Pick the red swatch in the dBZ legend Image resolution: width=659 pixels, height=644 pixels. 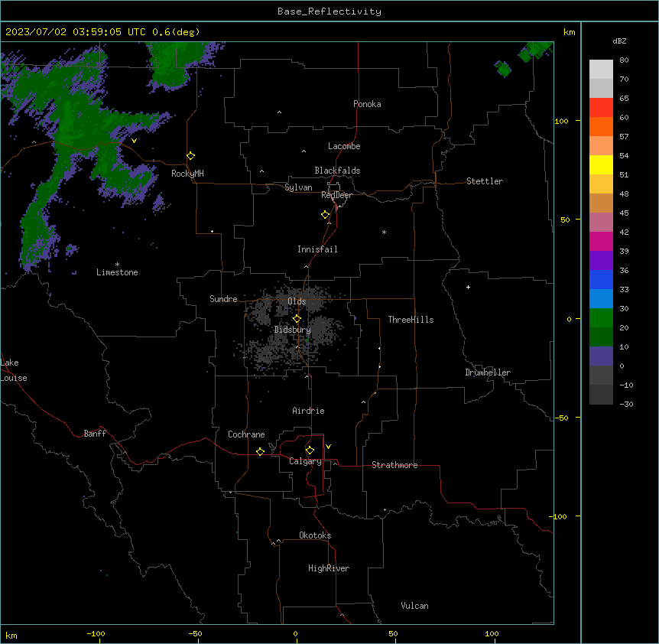point(601,108)
